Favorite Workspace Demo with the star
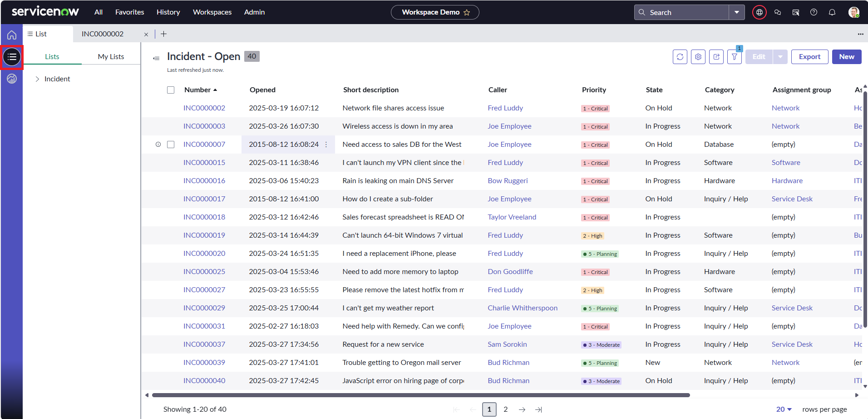 click(467, 13)
